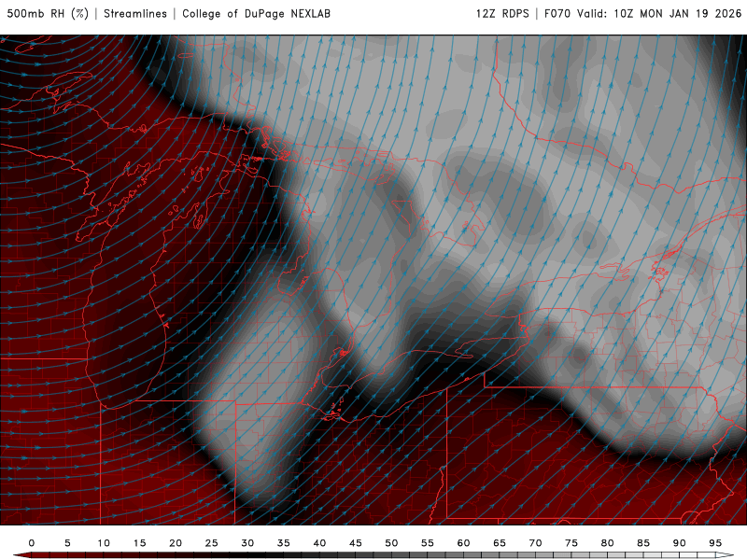Click the "55" label on the color scale
This screenshot has width=747, height=560.
(428, 543)
